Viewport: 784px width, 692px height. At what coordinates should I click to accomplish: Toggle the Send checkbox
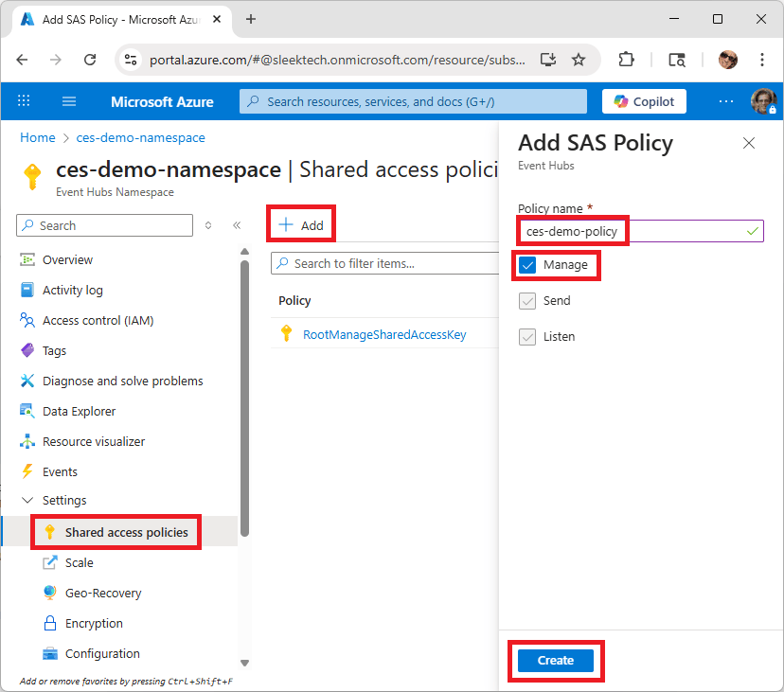click(527, 301)
